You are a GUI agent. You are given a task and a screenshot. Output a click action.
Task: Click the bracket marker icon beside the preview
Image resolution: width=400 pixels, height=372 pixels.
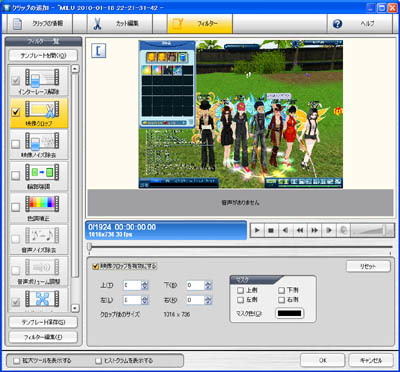click(x=98, y=51)
